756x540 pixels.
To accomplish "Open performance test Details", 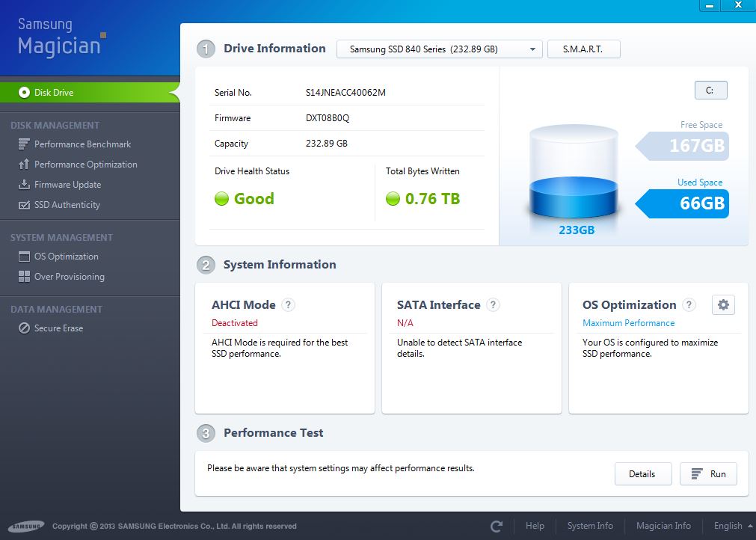I will 642,474.
